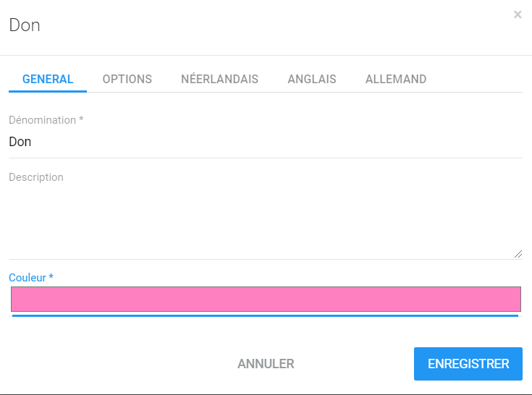Image resolution: width=532 pixels, height=395 pixels.
Task: Click the dialog title 'Don'
Action: 24,25
